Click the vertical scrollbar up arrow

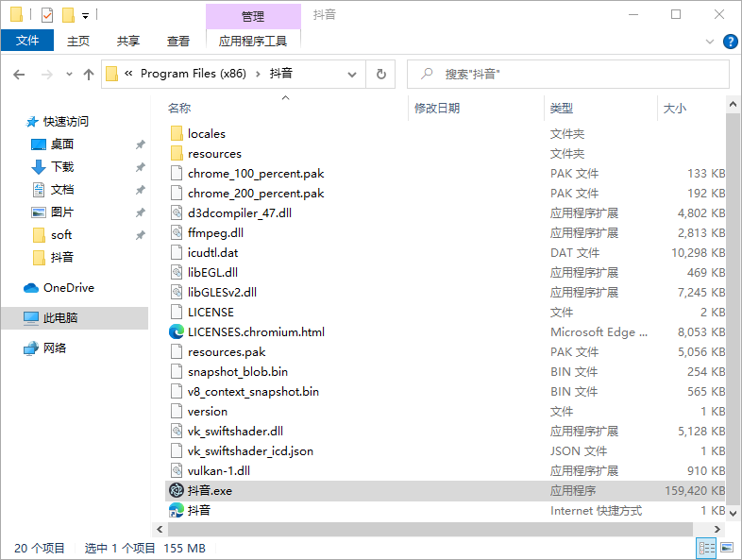click(733, 104)
